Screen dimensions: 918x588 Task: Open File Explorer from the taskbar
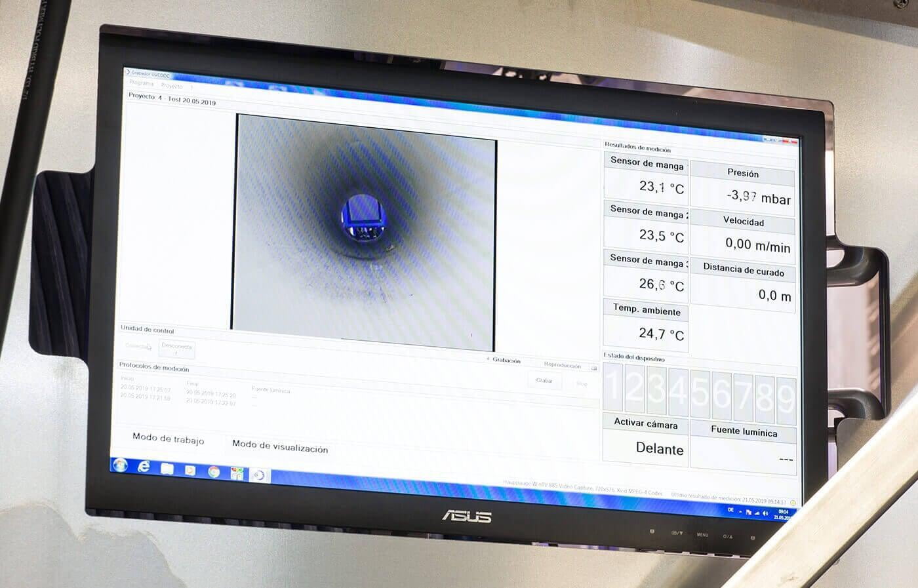pyautogui.click(x=167, y=469)
